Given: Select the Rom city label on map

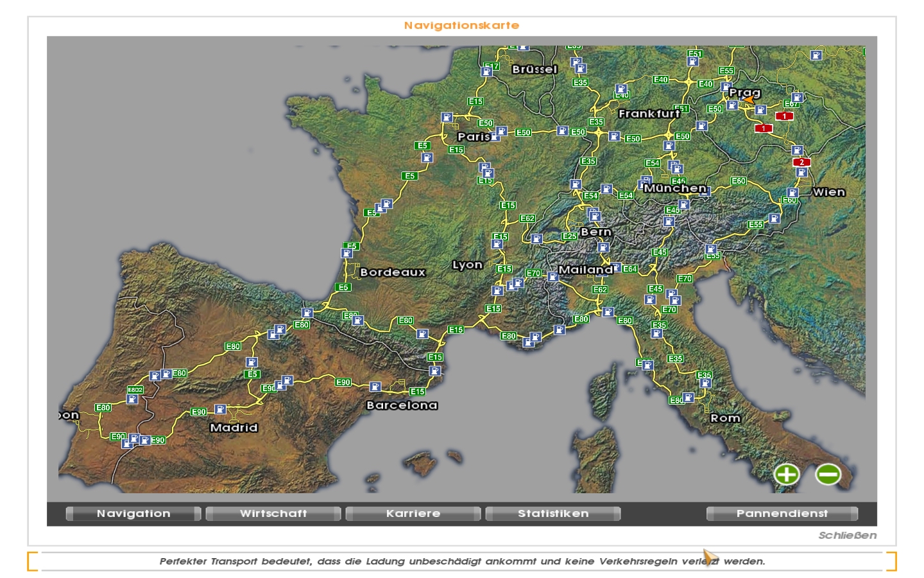Looking at the screenshot, I should (725, 418).
